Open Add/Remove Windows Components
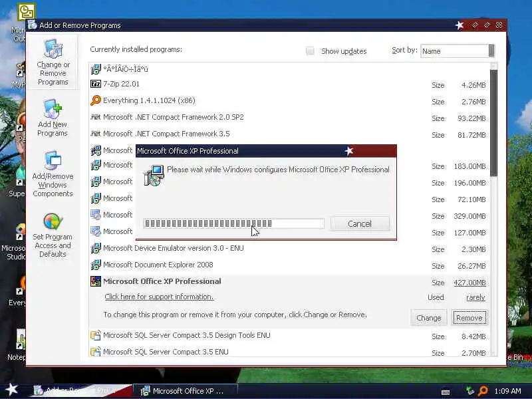Image resolution: width=532 pixels, height=399 pixels. [53, 174]
